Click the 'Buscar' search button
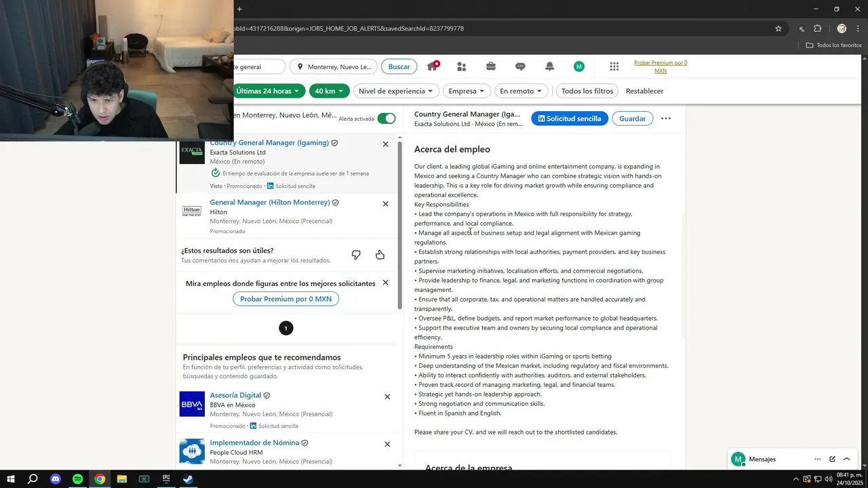Image resolution: width=868 pixels, height=488 pixels. (399, 66)
